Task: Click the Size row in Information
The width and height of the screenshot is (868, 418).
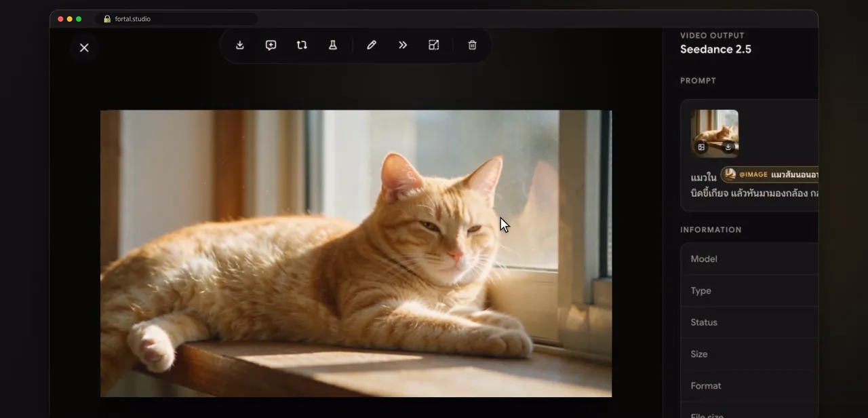Action: pyautogui.click(x=749, y=354)
